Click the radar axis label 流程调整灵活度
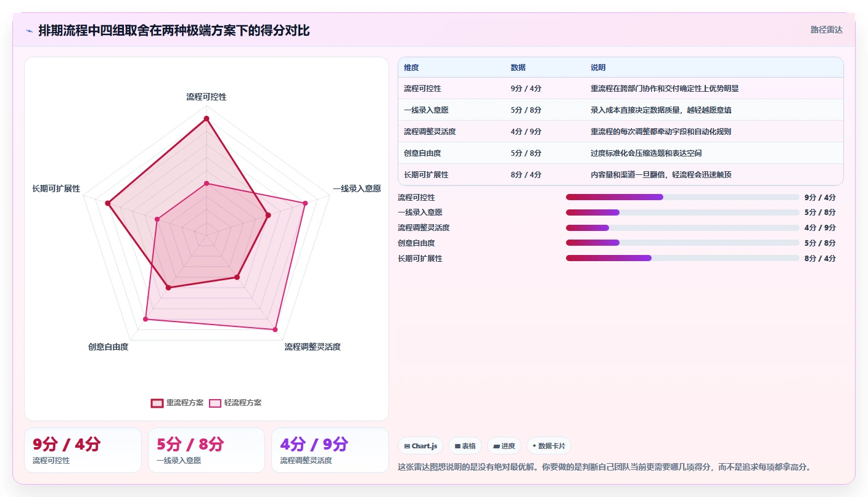This screenshot has height=497, width=868. tap(313, 347)
